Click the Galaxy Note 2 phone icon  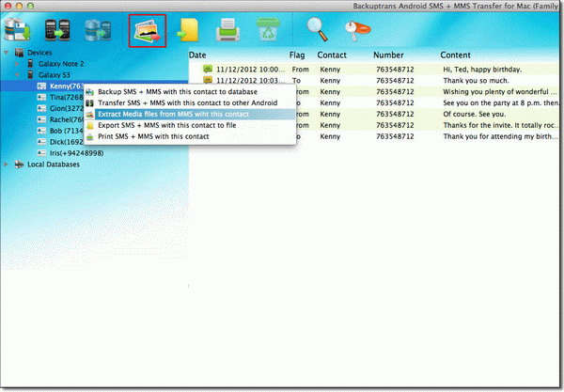tap(31, 64)
